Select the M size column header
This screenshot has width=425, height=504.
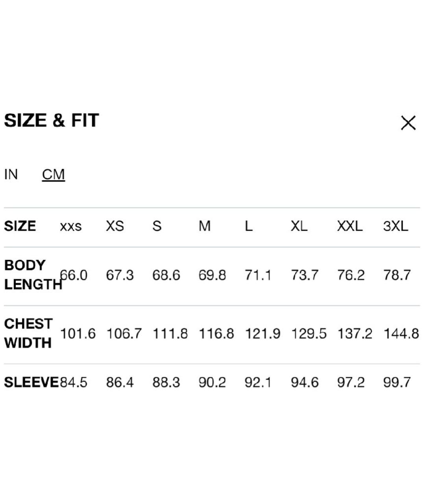[x=205, y=226]
